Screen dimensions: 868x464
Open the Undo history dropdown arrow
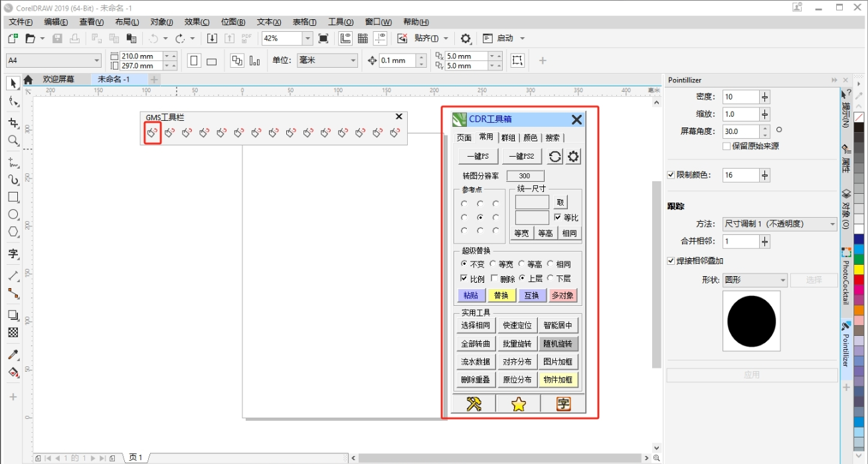tap(165, 39)
